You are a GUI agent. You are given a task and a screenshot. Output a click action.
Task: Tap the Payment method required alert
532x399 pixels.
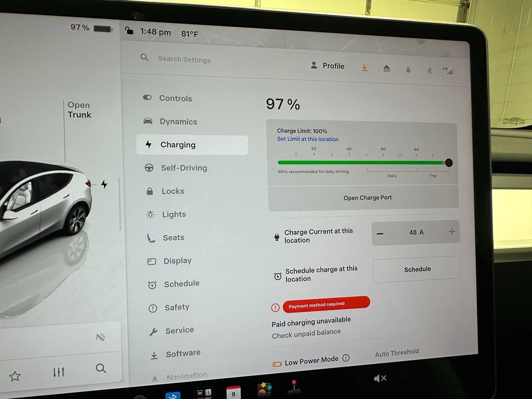(x=326, y=304)
